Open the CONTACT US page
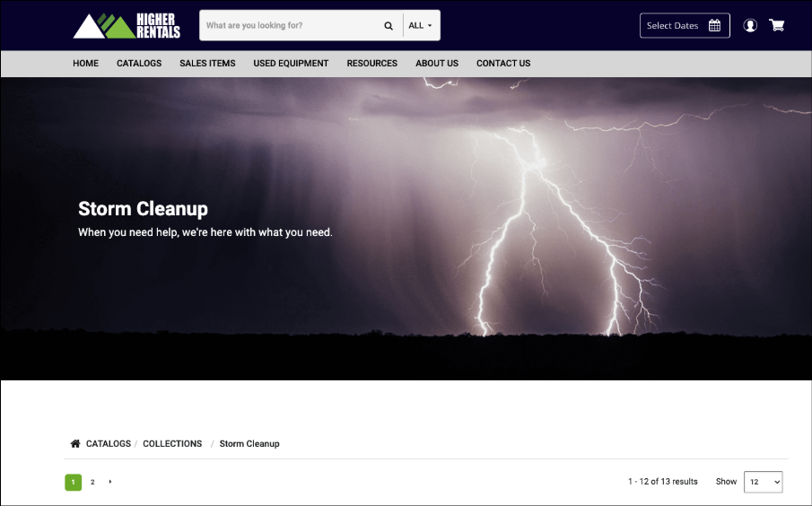This screenshot has height=506, width=812. [x=503, y=64]
